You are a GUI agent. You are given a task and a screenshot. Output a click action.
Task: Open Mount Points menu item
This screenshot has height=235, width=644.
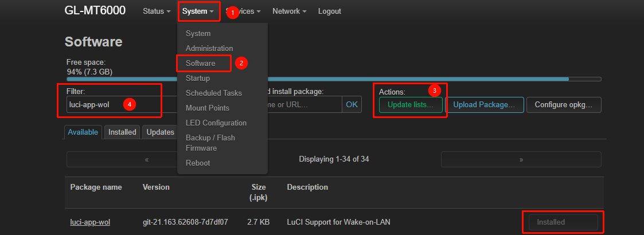[x=208, y=108]
